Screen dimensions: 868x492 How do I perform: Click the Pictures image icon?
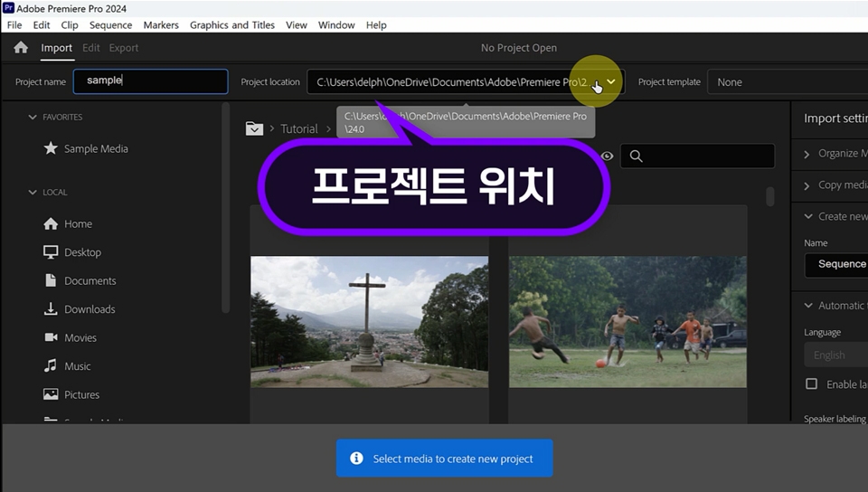51,394
